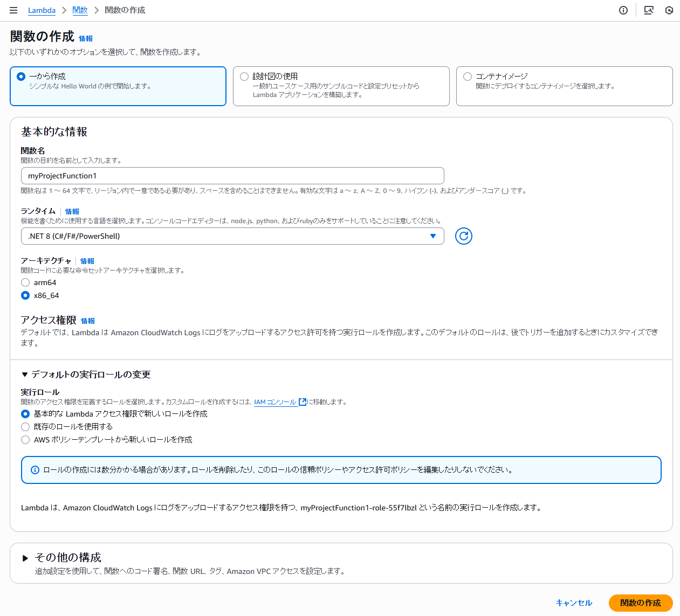Go to 関数 breadcrumb
Image resolution: width=680 pixels, height=616 pixels.
click(x=80, y=10)
